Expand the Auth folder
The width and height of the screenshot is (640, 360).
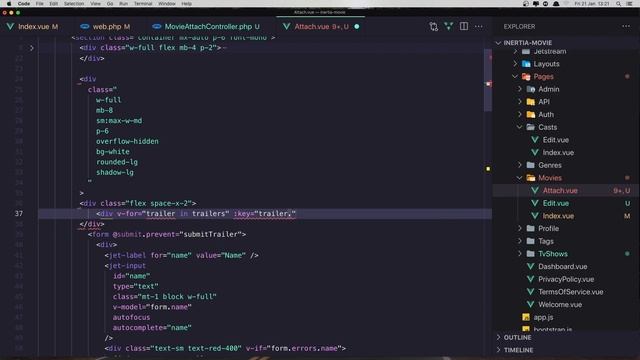click(520, 115)
